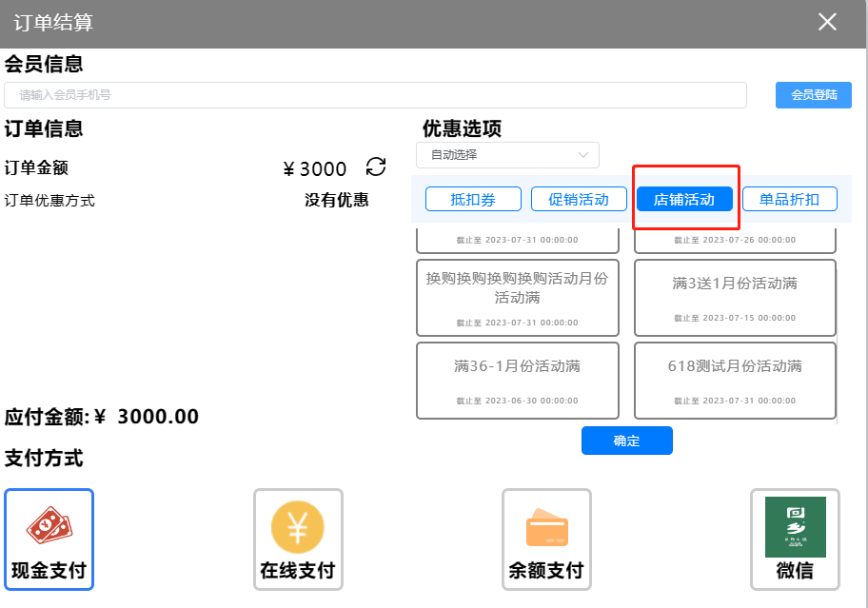Screen dimensions: 868x608
Task: Click the cash payment banknote icon
Action: pyautogui.click(x=49, y=526)
